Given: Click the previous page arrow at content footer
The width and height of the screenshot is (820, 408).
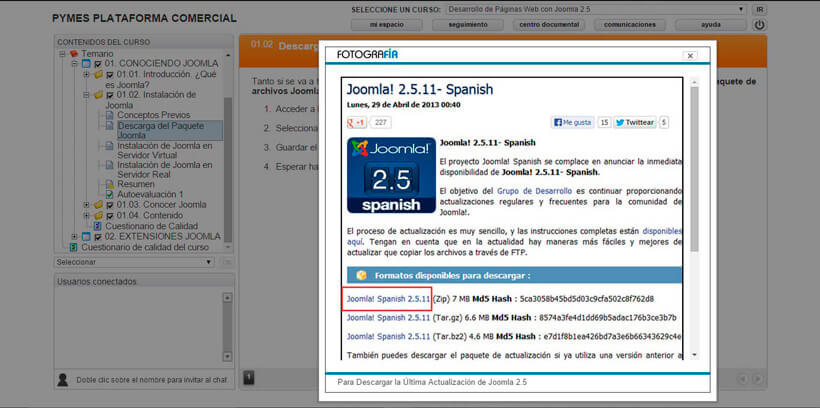Looking at the screenshot, I should coord(742,379).
